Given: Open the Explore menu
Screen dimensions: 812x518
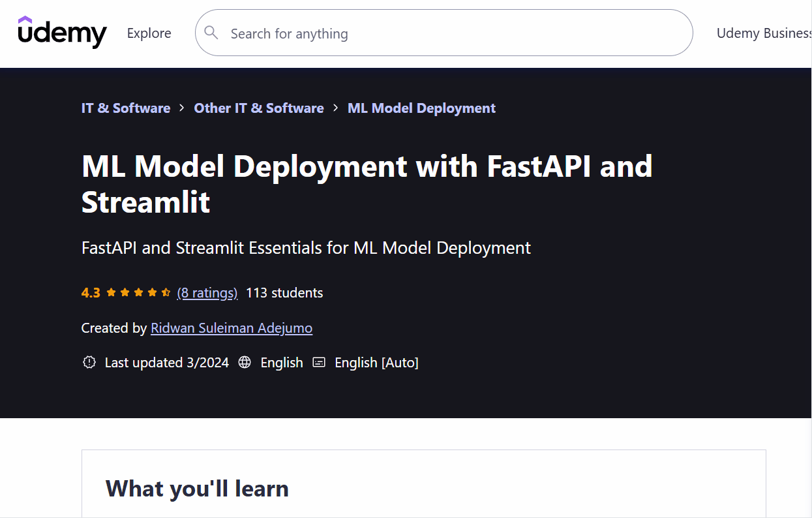Looking at the screenshot, I should (x=149, y=33).
